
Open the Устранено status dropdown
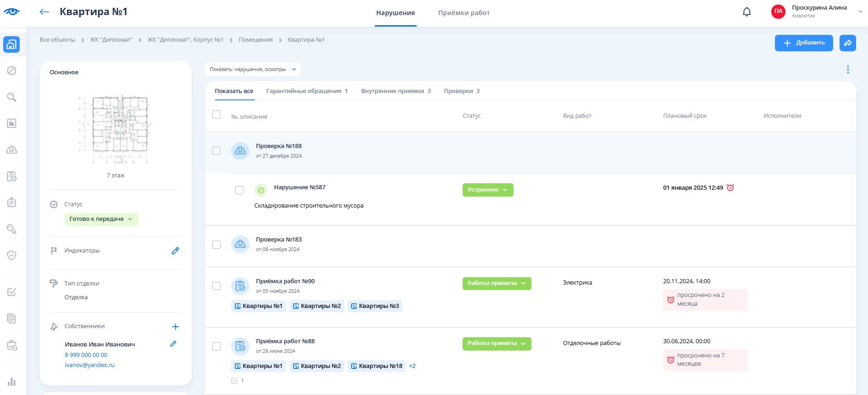487,190
